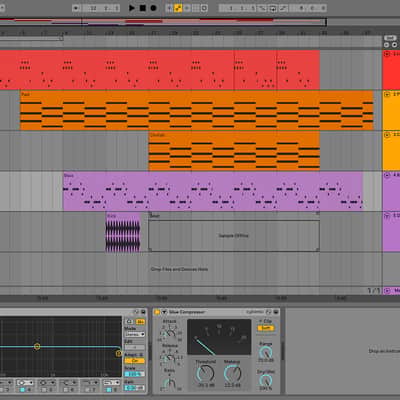Click the Set locator button
This screenshot has width=400, height=400.
point(390,38)
